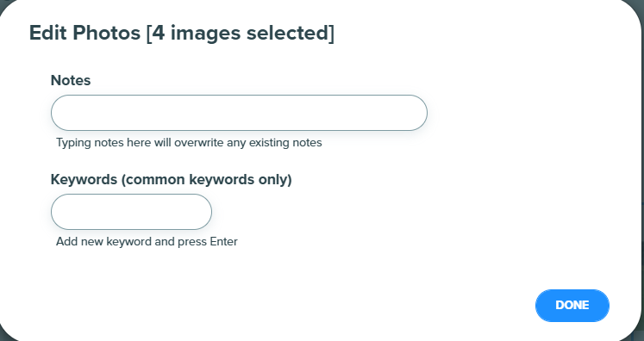Click the '4 images selected' heading text

coord(241,33)
